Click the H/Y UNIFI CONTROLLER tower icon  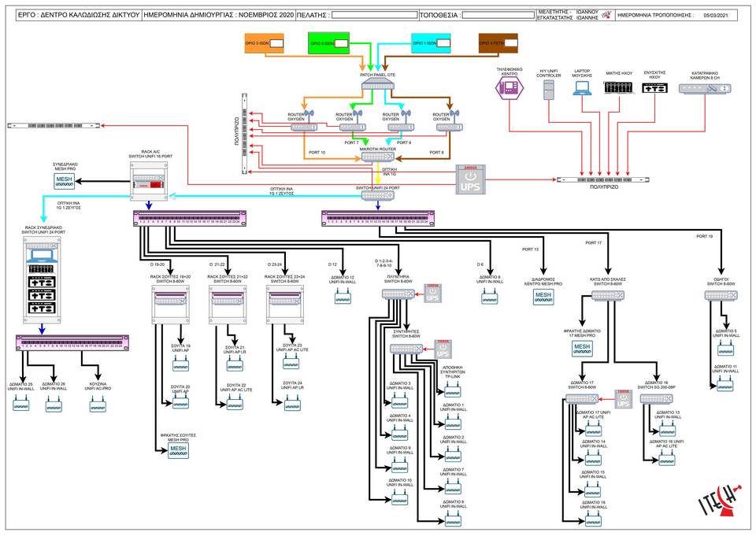click(x=549, y=90)
